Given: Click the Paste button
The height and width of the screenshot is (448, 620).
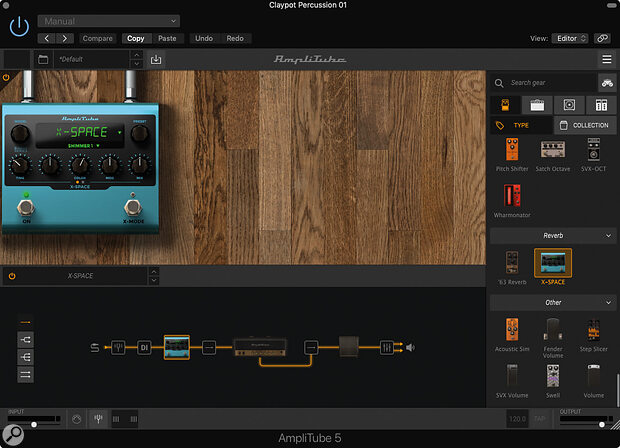Looking at the screenshot, I should 167,38.
